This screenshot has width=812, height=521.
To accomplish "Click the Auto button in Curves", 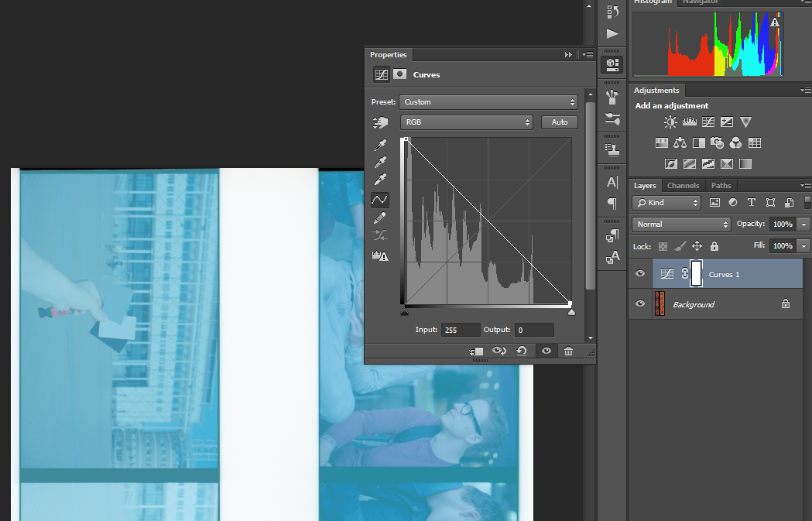I will pyautogui.click(x=559, y=122).
